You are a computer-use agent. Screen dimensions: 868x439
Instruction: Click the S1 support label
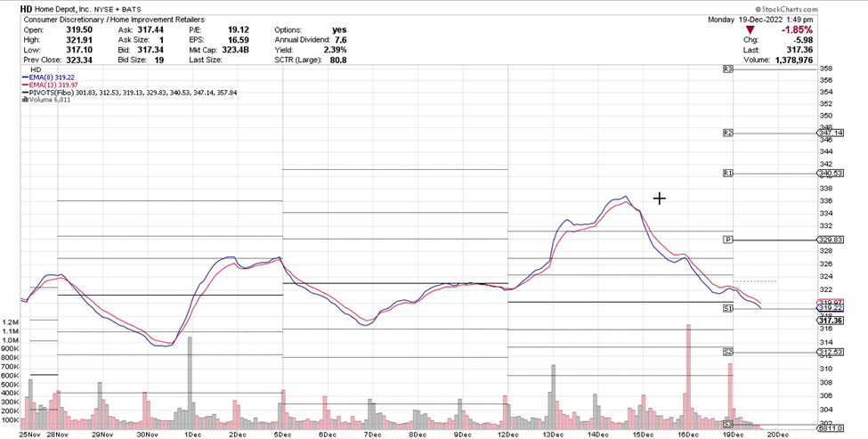[x=728, y=308]
